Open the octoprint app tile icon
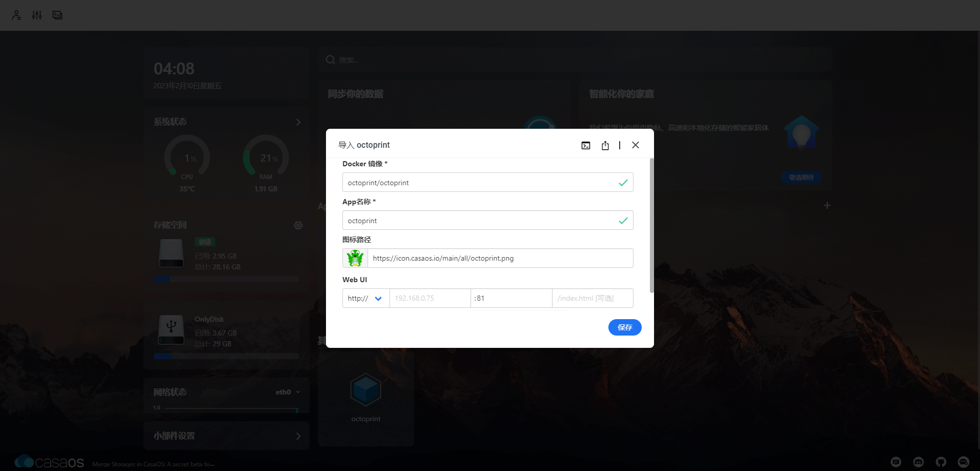 [365, 390]
